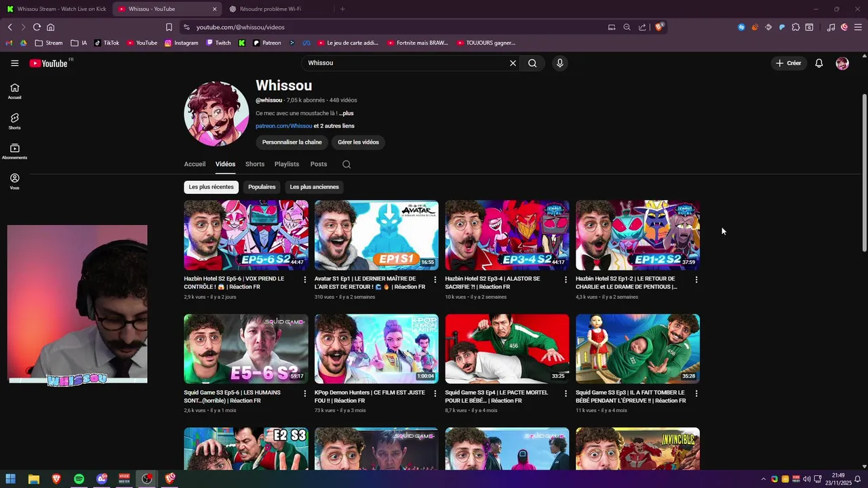Click Personnaliser la chaîne button
Viewport: 868px width, 488px height.
pyautogui.click(x=292, y=142)
